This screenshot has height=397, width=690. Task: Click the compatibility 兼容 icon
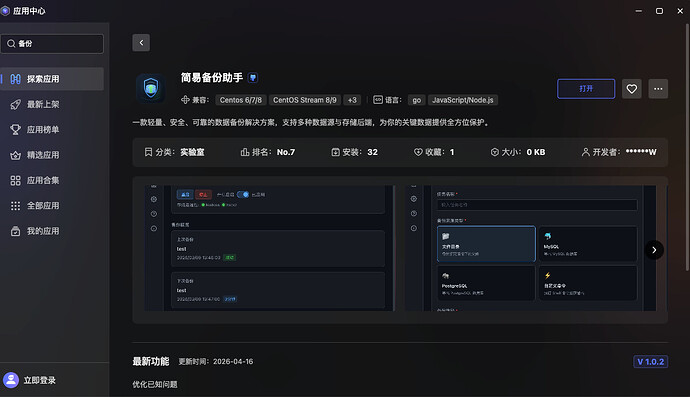coord(185,100)
